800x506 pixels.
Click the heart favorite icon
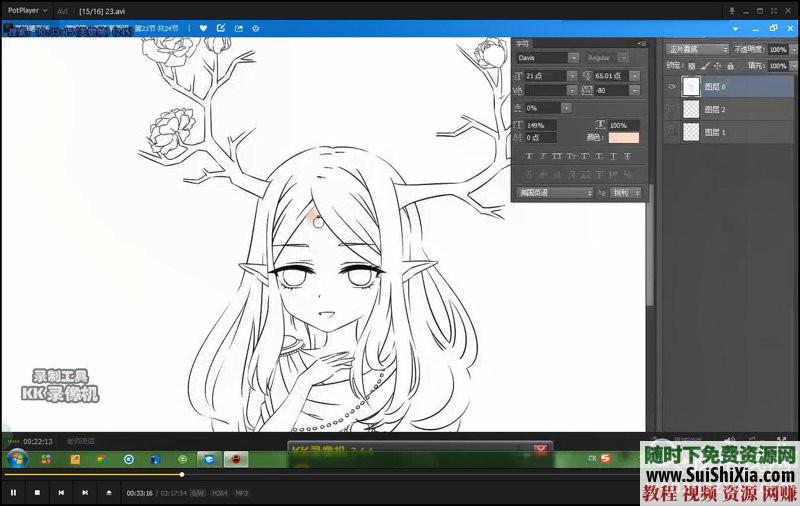point(204,28)
